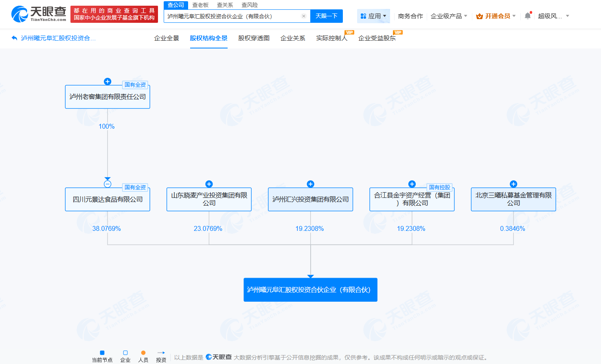The height and width of the screenshot is (364, 601).
Task: Collapse the 四川元景达食品 node
Action: point(107,184)
